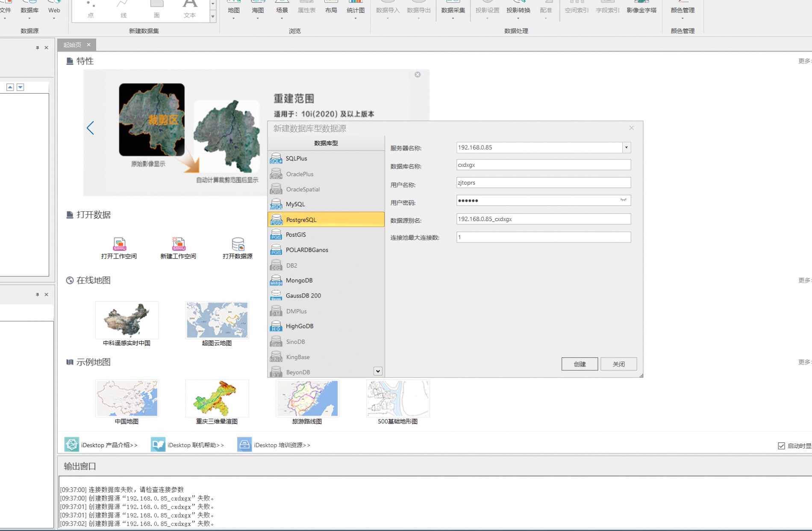
Task: Close the upper left docked panel
Action: (x=47, y=48)
